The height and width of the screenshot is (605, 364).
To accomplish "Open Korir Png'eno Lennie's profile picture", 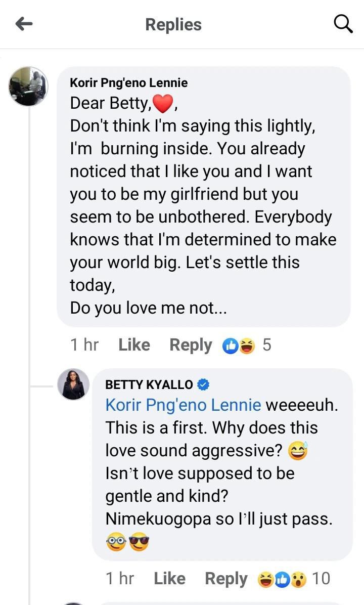I will tap(28, 86).
